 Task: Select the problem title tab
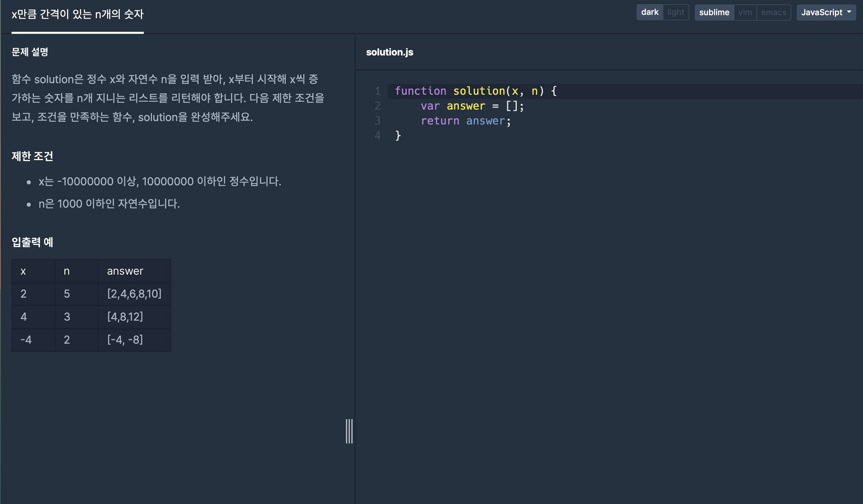78,15
